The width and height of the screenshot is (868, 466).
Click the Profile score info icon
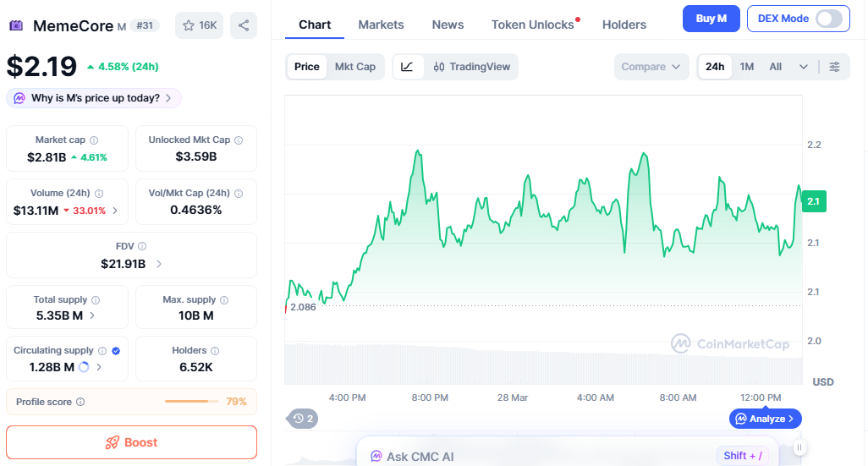click(x=80, y=402)
